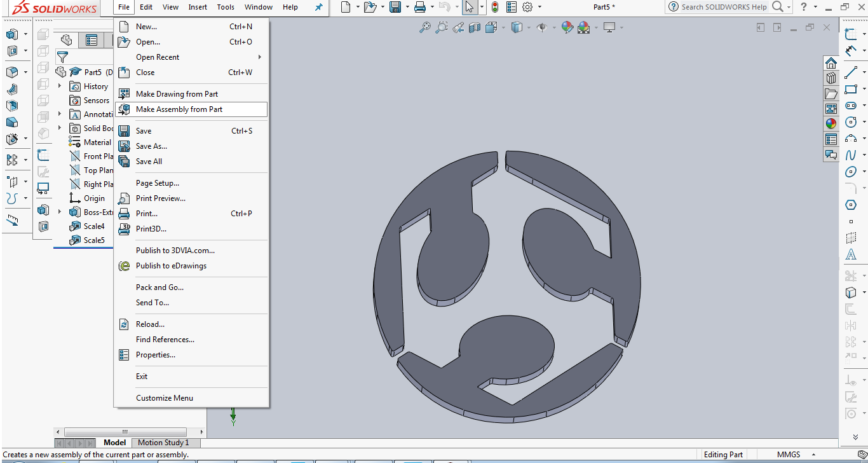Click the Zoom to Area icon
This screenshot has height=463, width=868.
442,27
